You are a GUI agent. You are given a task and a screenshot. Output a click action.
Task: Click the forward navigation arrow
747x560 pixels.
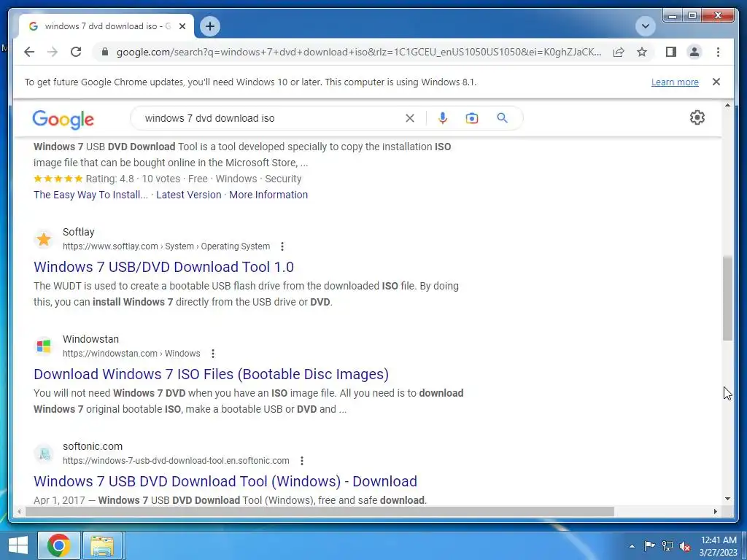[x=53, y=52]
